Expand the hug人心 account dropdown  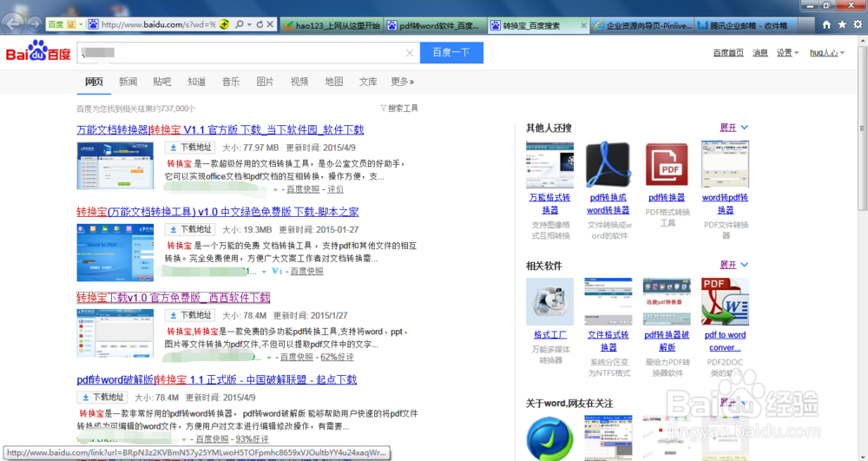[827, 53]
